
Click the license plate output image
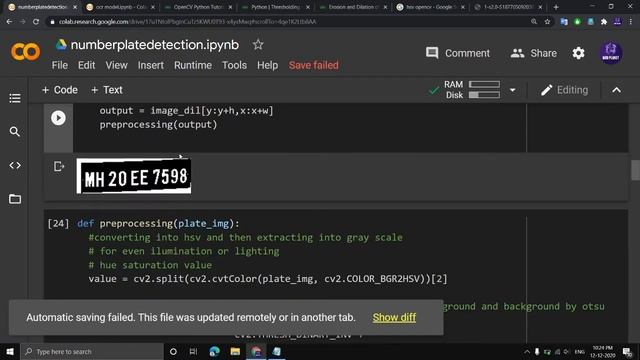133,176
